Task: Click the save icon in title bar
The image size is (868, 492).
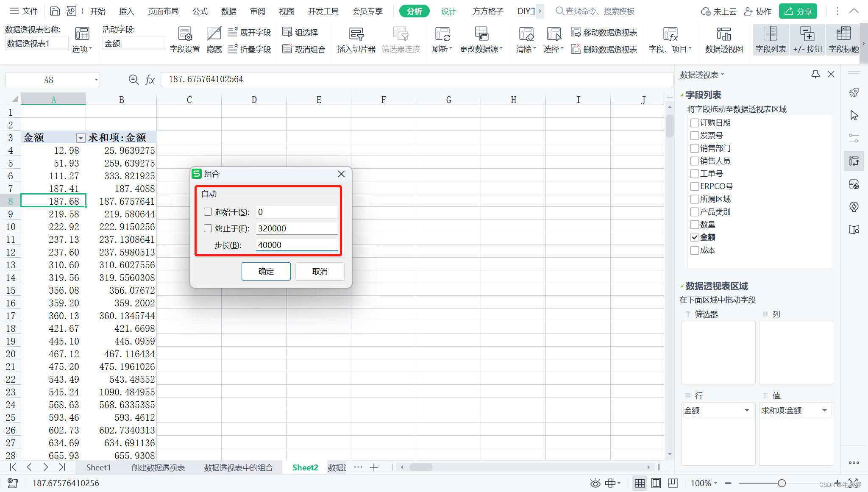Action: pos(55,11)
